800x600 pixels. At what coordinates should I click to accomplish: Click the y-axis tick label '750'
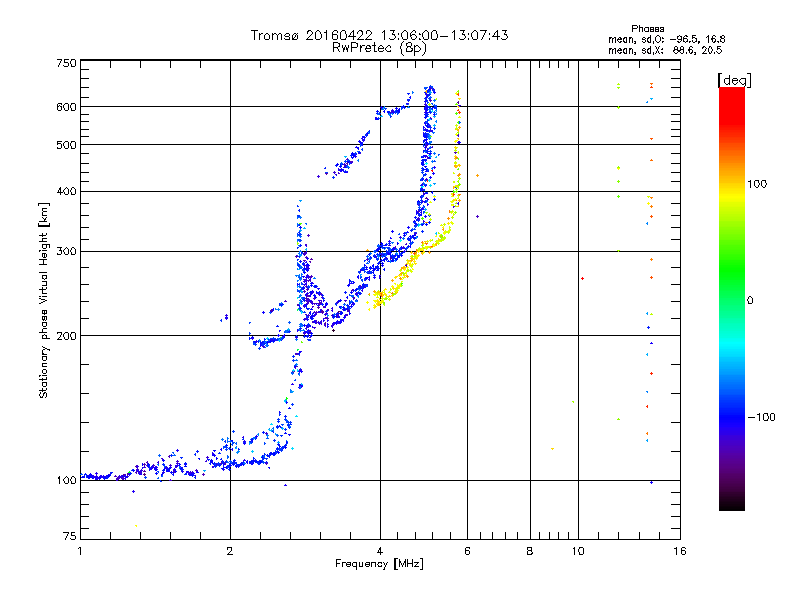[66, 63]
